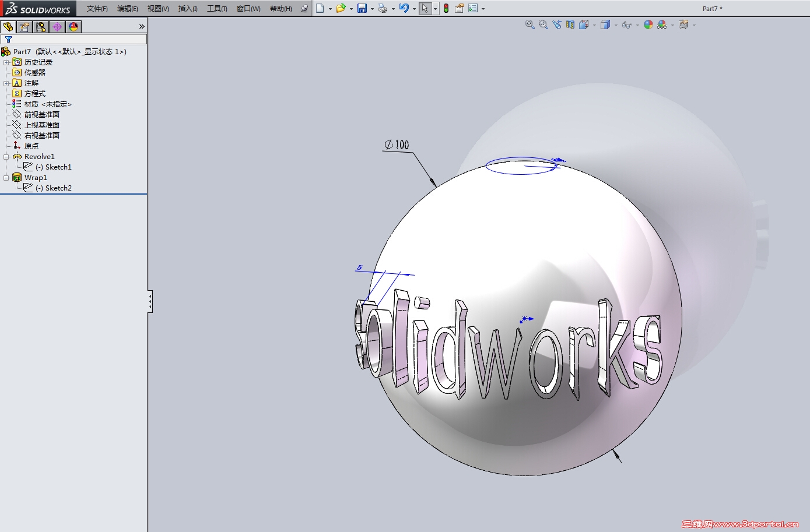The width and height of the screenshot is (810, 532).
Task: Expand the Hide/Show Items dropdown arrow
Action: tap(637, 25)
